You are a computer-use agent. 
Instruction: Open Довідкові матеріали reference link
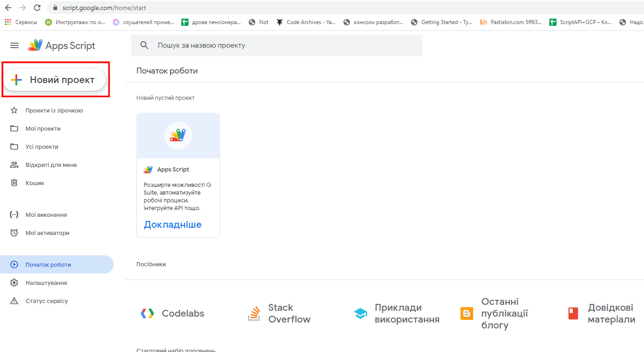coord(602,313)
